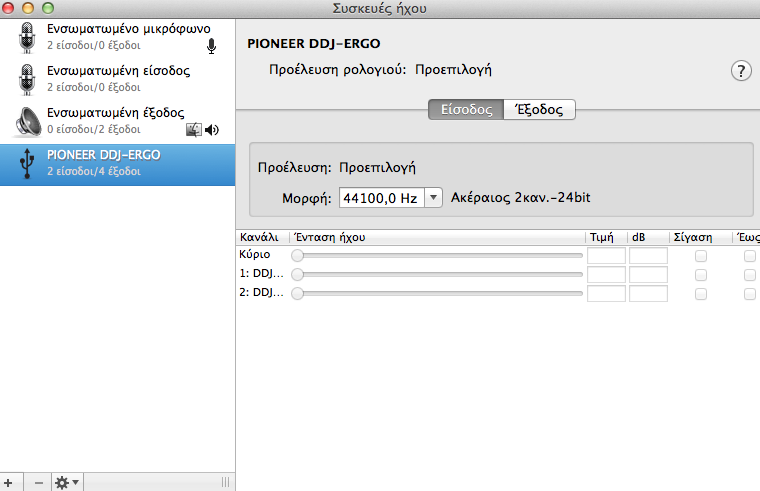Toggle the Έως checkbox for channel 2: DDJ
The image size is (760, 491).
pyautogui.click(x=750, y=294)
